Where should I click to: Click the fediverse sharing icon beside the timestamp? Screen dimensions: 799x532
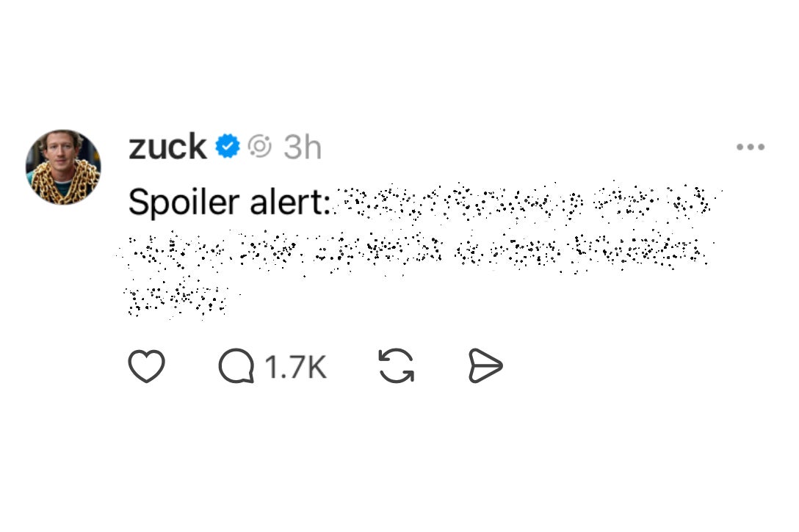[x=259, y=147]
